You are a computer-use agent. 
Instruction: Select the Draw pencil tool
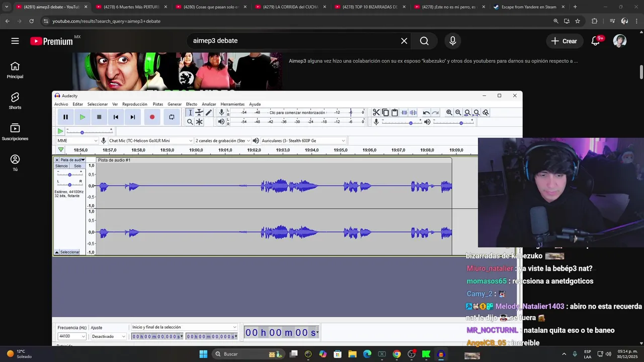click(x=209, y=113)
